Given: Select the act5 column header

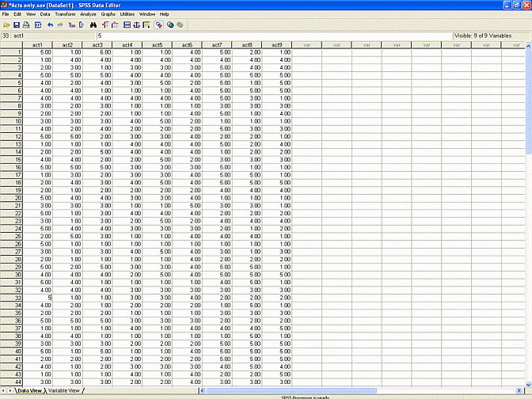Looking at the screenshot, I should (x=157, y=44).
